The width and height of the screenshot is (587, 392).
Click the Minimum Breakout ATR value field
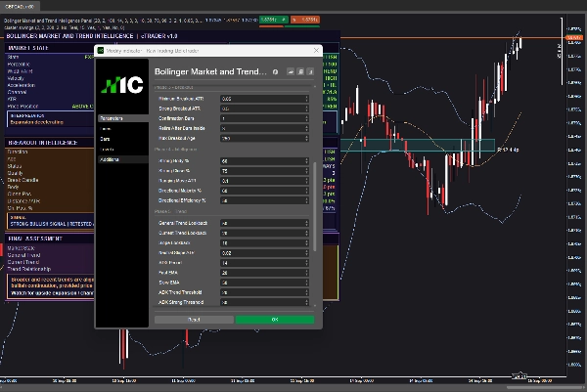point(262,99)
